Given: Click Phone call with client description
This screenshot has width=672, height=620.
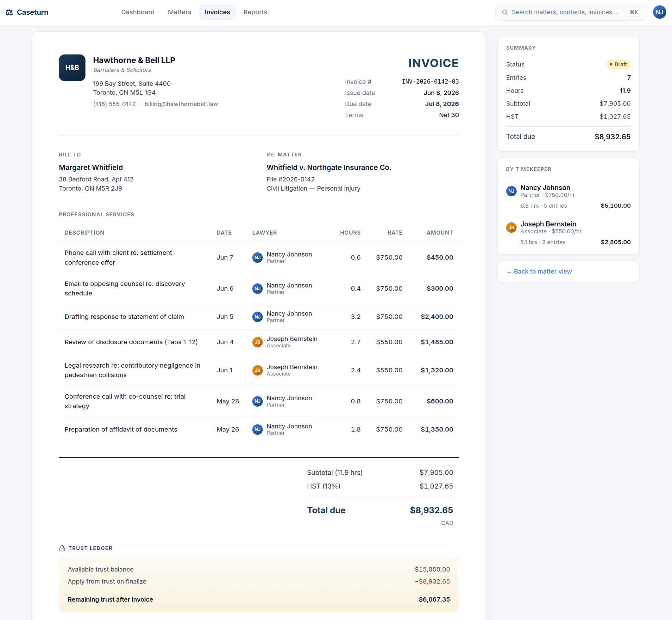Looking at the screenshot, I should pyautogui.click(x=118, y=258).
